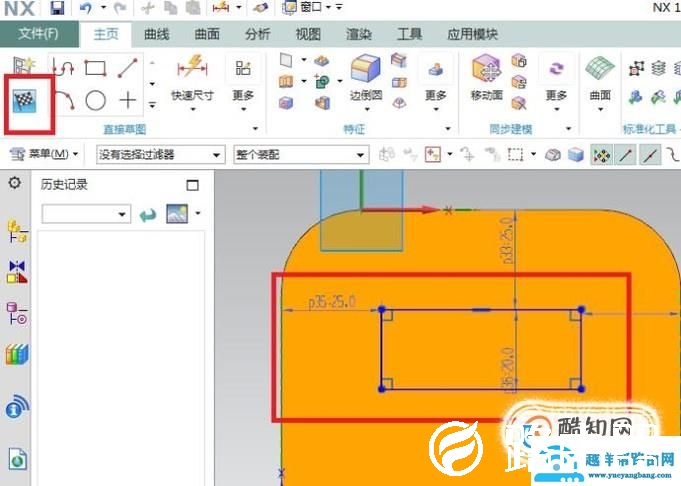Click the Cut scissors icon
Viewport: 681px width, 486px height.
pos(148,8)
